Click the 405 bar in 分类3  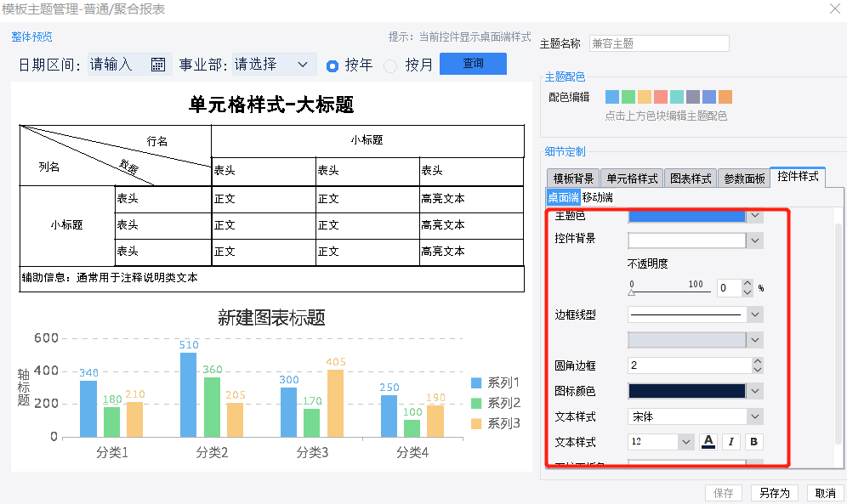[335, 403]
